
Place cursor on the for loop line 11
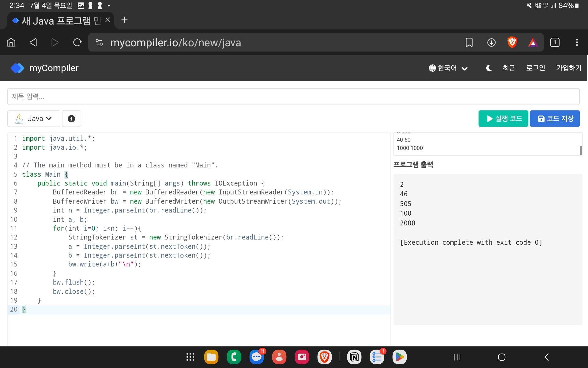coord(97,228)
